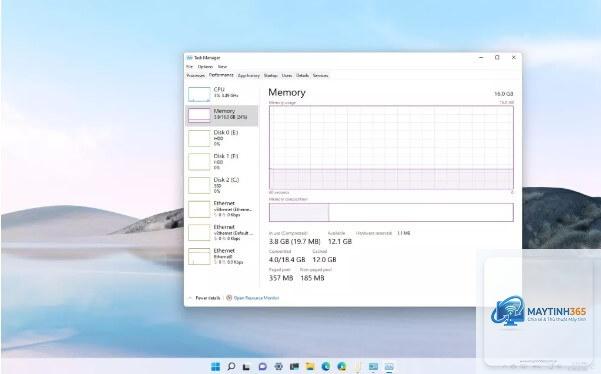Viewport: 601px width, 374px height.
Task: Select the Memory item in sidebar
Action: pos(222,115)
